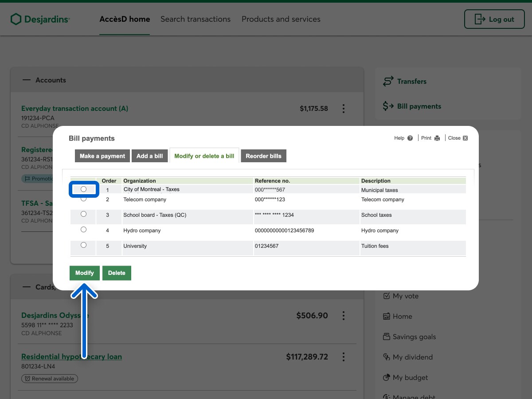Open the My budget shortcut
This screenshot has height=399, width=532.
click(x=410, y=378)
